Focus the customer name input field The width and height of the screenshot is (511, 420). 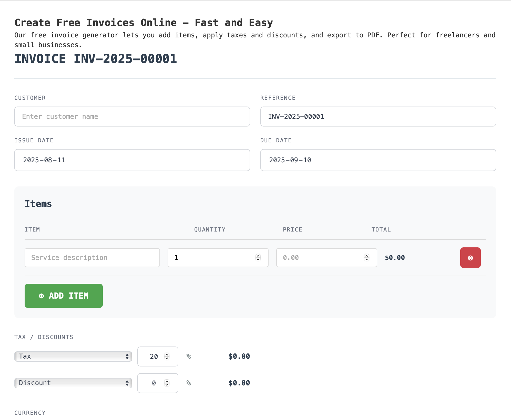(x=132, y=117)
